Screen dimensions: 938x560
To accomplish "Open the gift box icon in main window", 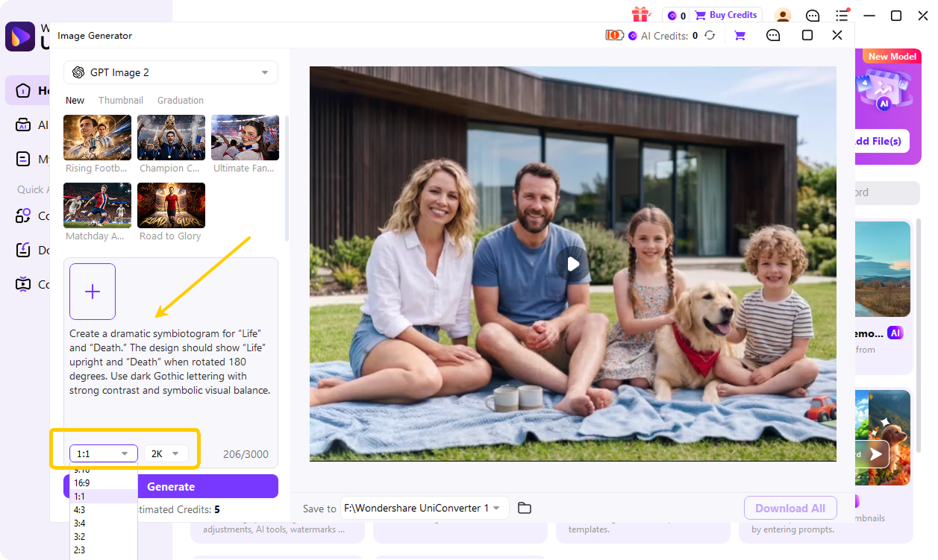I will (641, 15).
